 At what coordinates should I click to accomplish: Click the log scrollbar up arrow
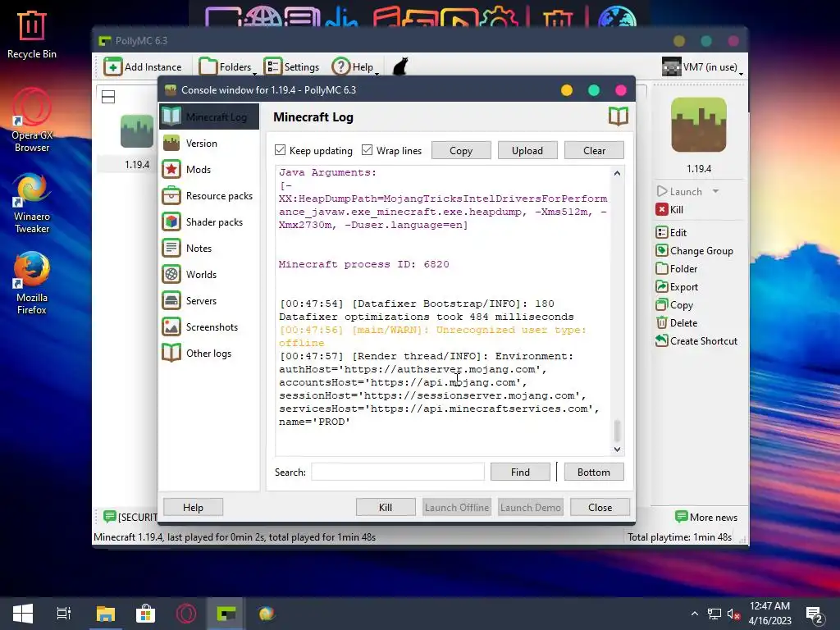coord(617,174)
